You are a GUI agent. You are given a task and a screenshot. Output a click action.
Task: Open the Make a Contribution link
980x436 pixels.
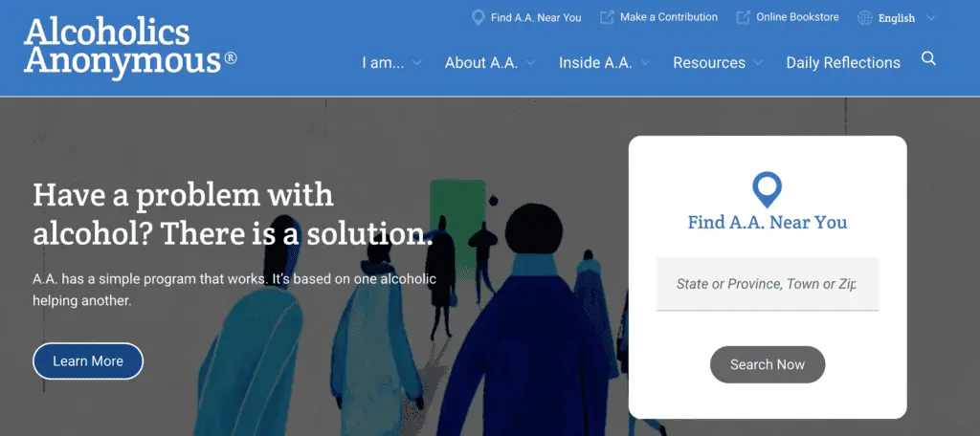point(669,17)
